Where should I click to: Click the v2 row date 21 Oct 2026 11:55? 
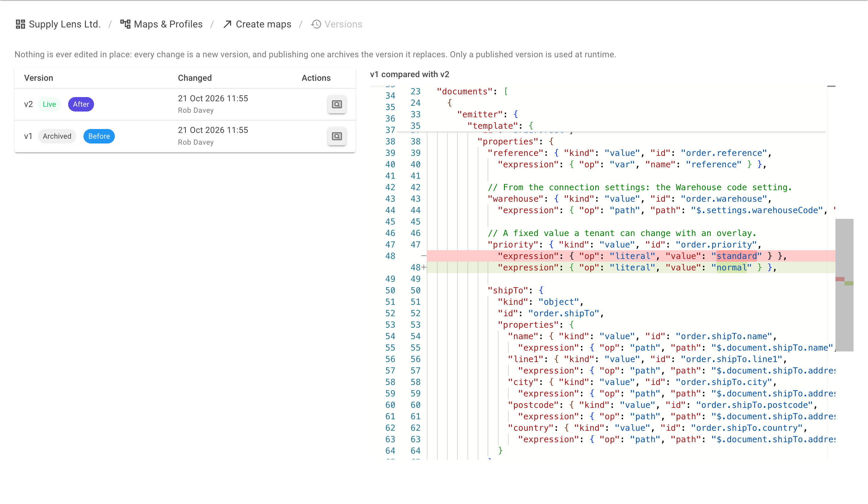click(x=213, y=99)
